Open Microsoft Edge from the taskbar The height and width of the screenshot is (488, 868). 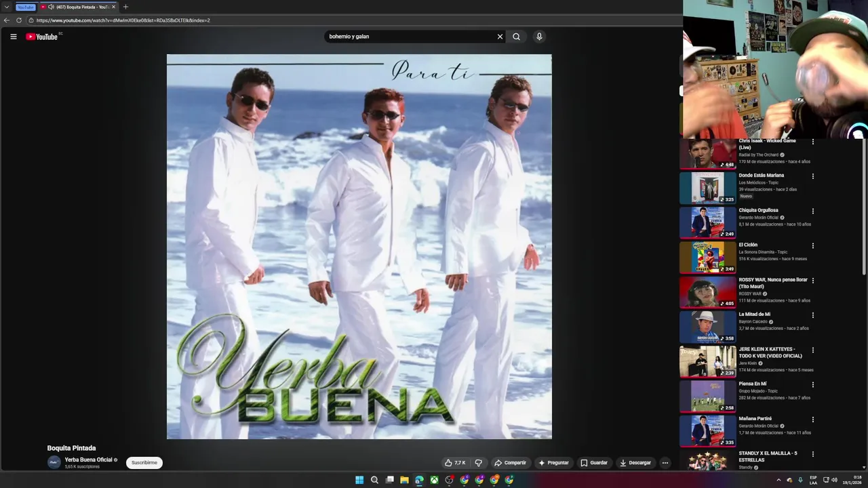[419, 480]
